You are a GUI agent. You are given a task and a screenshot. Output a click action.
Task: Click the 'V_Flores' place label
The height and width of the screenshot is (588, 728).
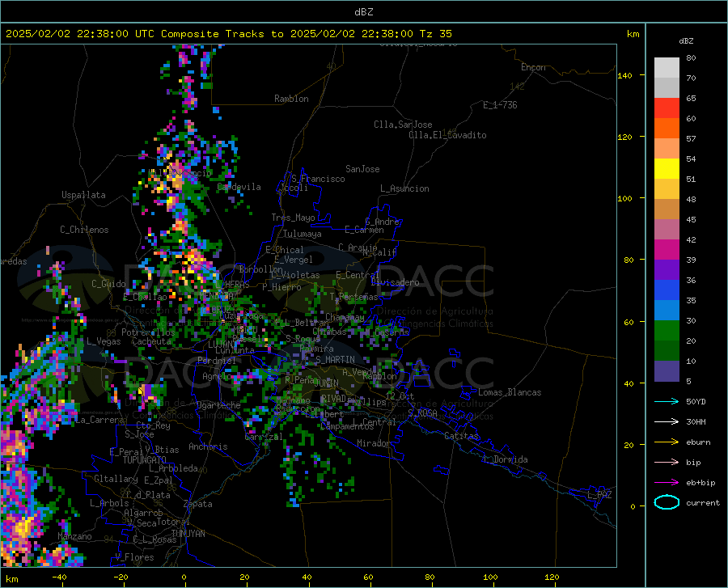(134, 557)
